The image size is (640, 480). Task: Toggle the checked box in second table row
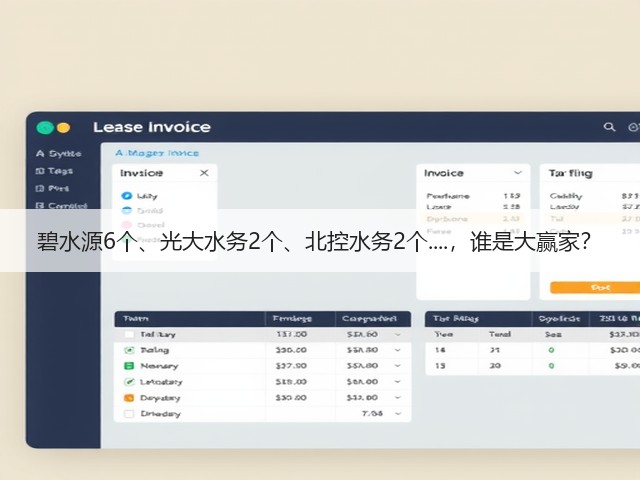coord(129,350)
